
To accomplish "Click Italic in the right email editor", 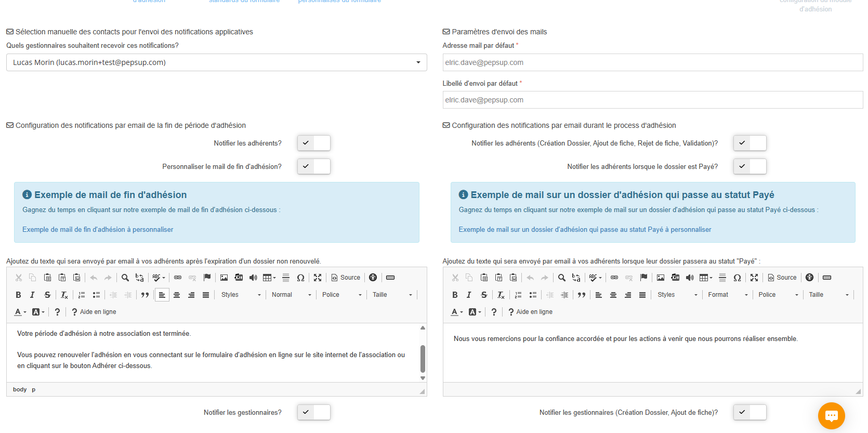I will tap(469, 295).
